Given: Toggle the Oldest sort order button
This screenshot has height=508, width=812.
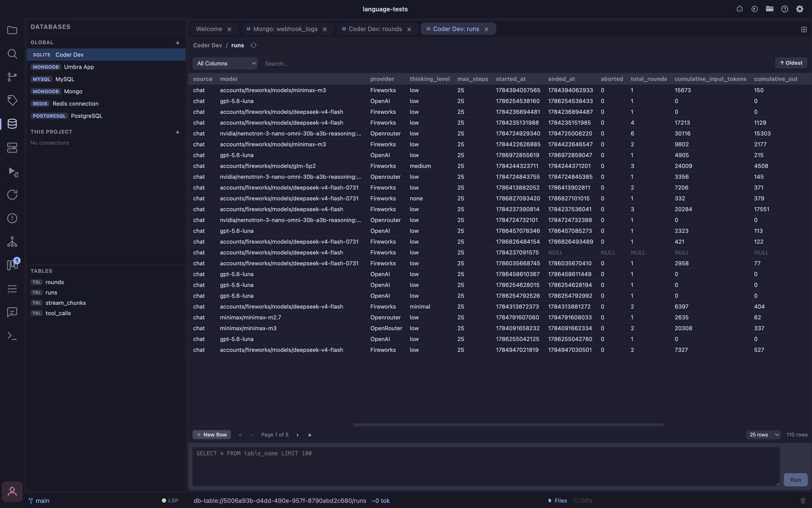Looking at the screenshot, I should pyautogui.click(x=791, y=63).
